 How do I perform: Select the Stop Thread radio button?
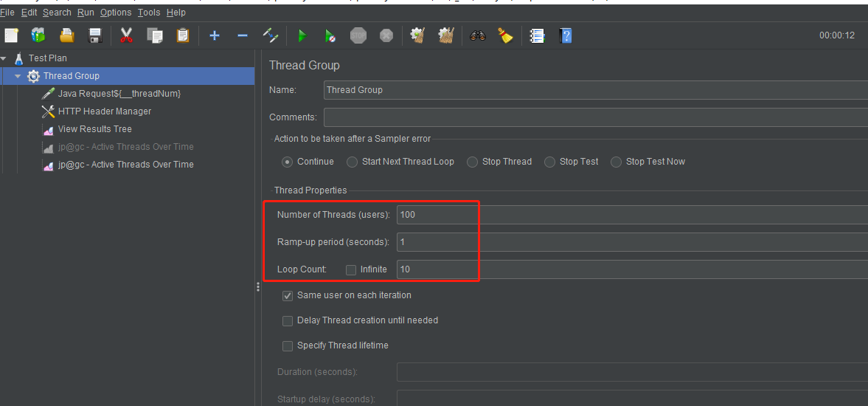(x=472, y=162)
